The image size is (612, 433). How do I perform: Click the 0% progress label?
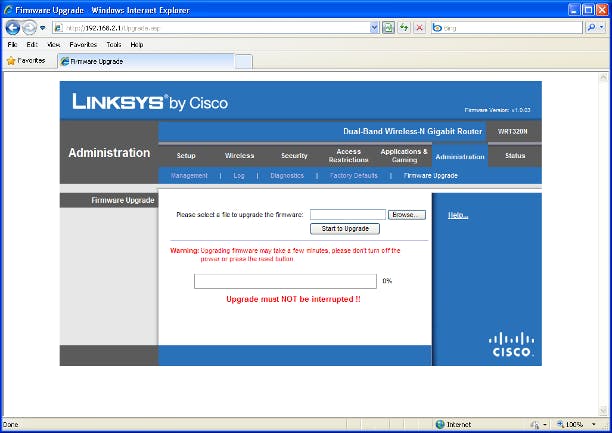click(387, 281)
